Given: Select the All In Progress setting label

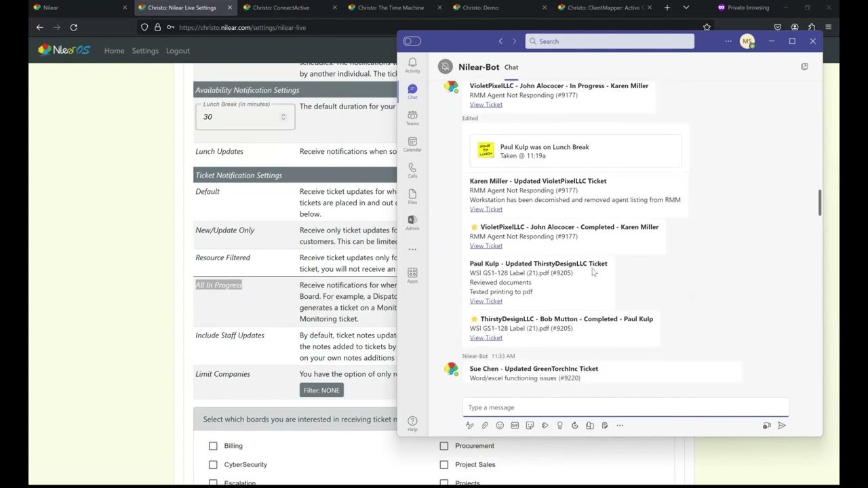Looking at the screenshot, I should click(x=218, y=285).
